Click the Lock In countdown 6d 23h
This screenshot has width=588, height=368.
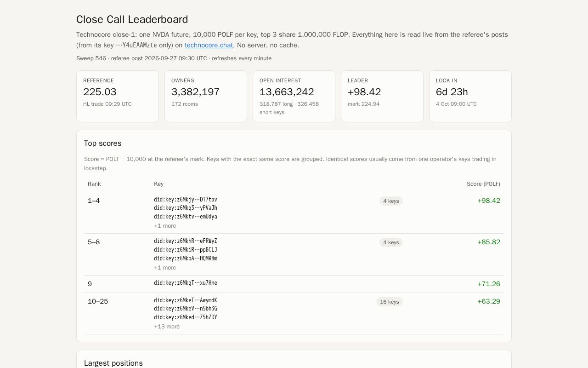(x=452, y=92)
